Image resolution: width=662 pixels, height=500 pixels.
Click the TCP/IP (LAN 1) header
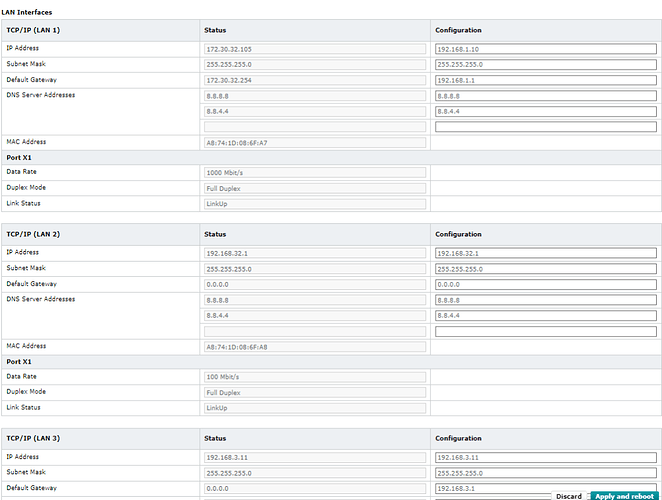point(33,30)
